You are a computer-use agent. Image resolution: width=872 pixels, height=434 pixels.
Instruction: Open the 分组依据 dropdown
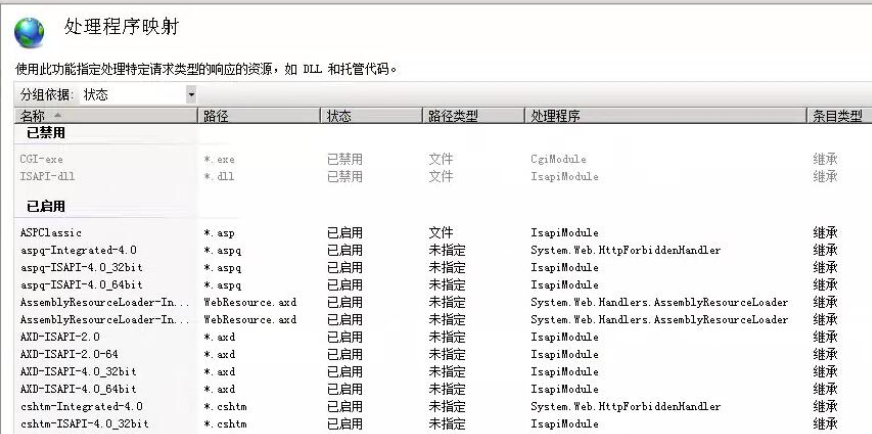(191, 95)
